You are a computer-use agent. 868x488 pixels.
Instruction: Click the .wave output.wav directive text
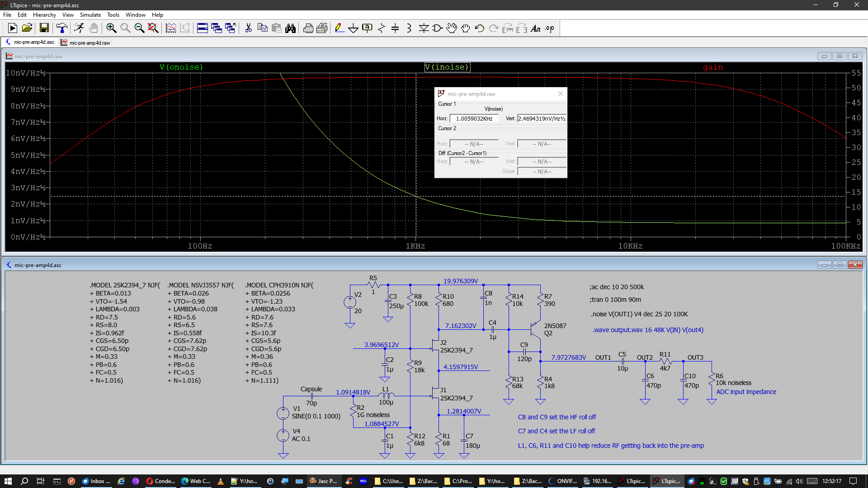click(x=648, y=330)
